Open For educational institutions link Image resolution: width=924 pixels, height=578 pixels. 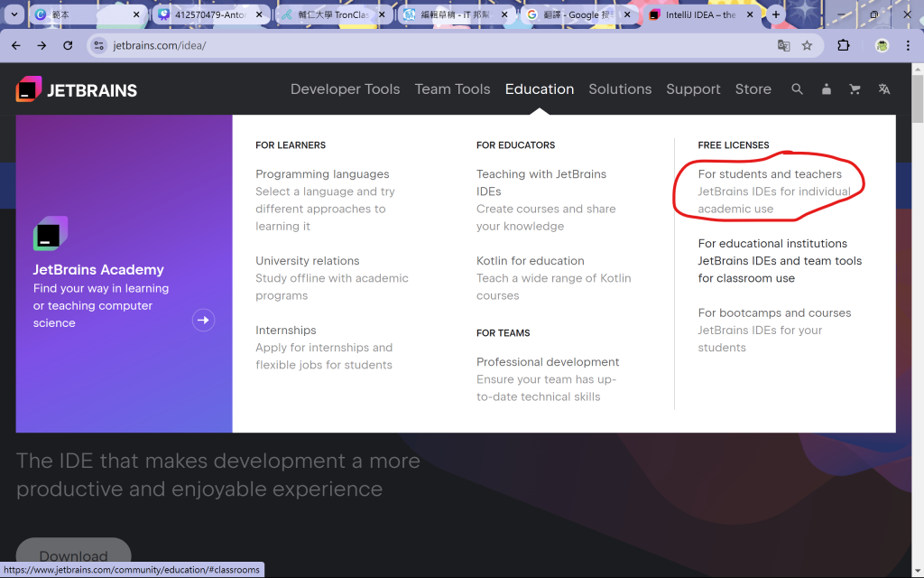click(x=772, y=244)
